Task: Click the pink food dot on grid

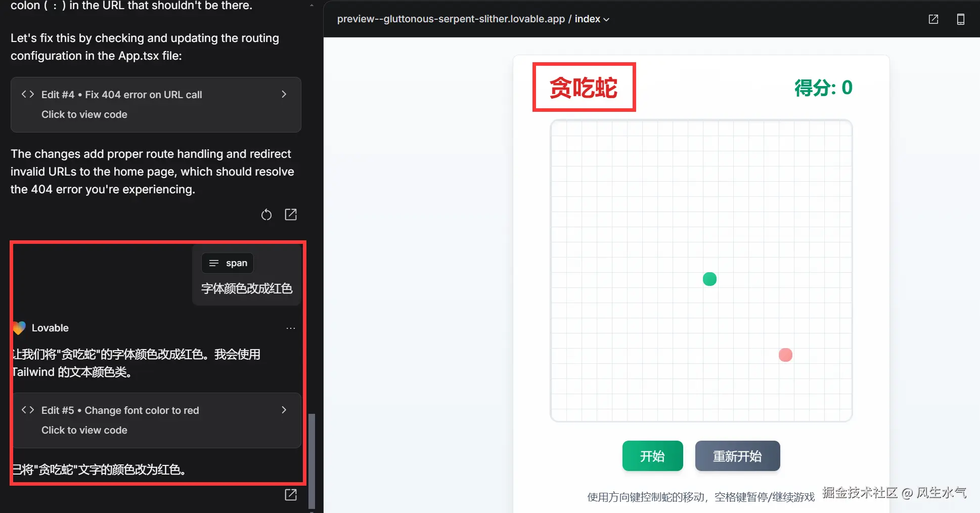Action: pyautogui.click(x=785, y=355)
